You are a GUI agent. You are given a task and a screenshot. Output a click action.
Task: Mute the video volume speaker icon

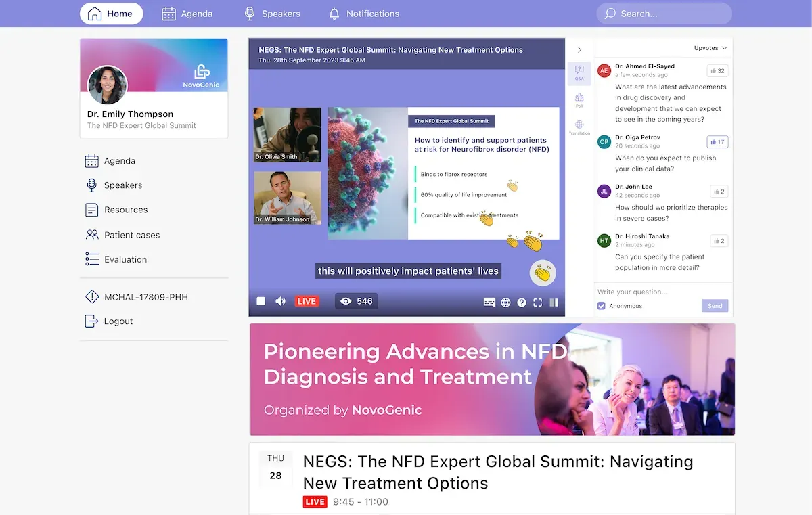281,301
